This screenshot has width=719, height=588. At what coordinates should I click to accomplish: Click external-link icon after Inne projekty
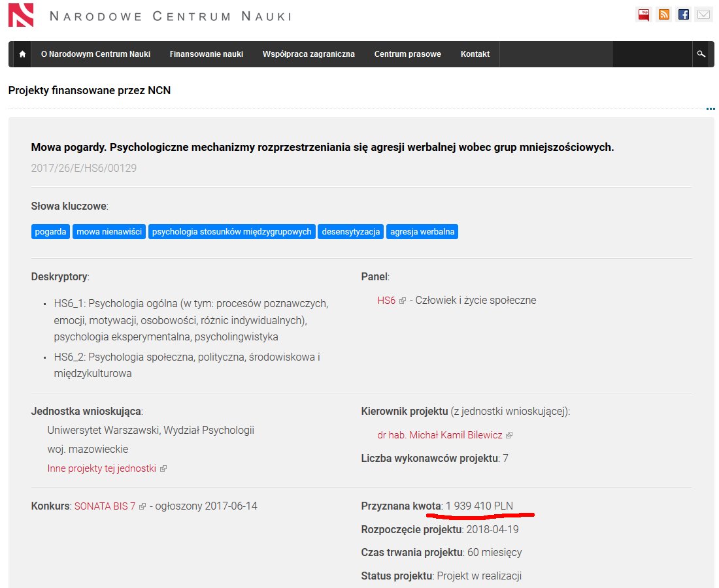click(163, 468)
